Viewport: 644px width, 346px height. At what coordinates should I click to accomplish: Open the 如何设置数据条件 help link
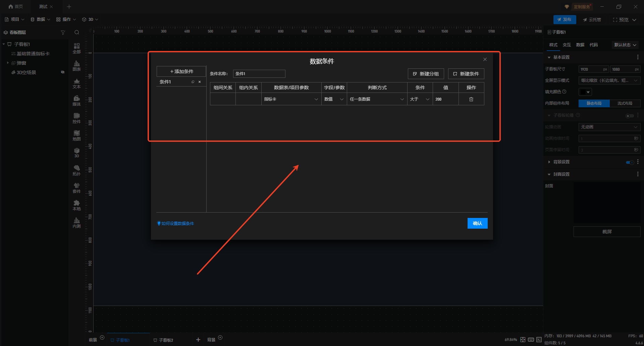[x=177, y=224]
